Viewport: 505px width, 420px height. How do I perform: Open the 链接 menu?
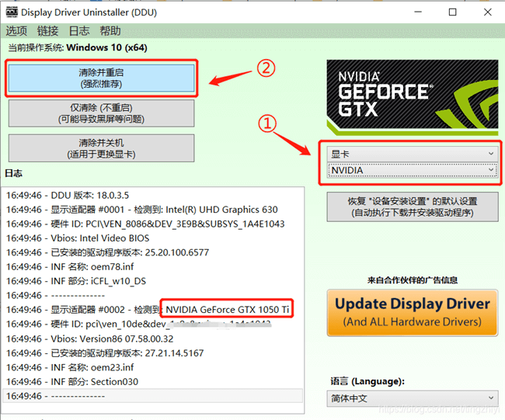tap(47, 31)
